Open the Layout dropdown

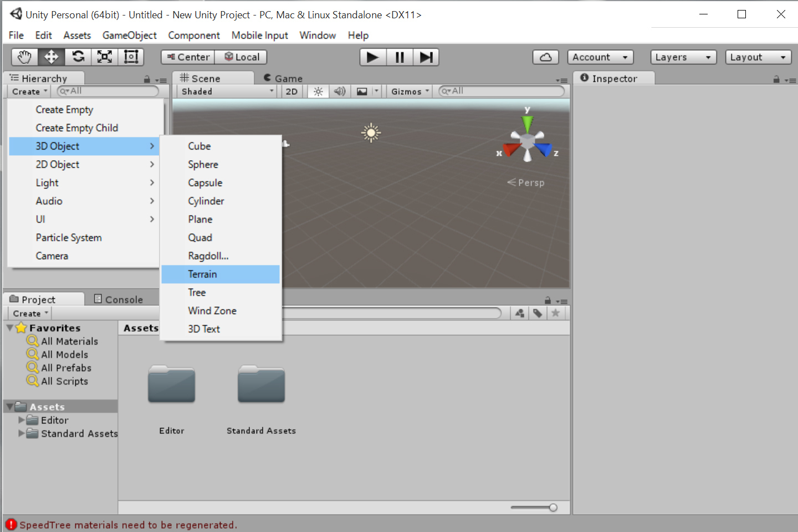(758, 57)
